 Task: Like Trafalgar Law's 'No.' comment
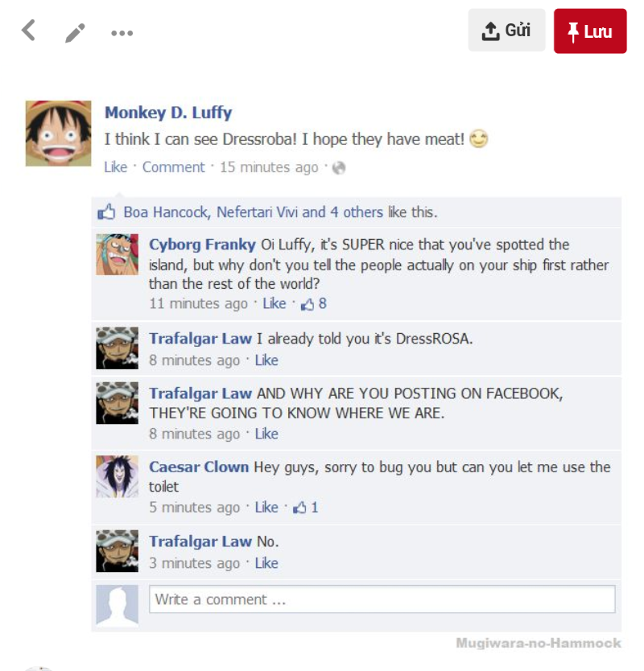point(266,563)
